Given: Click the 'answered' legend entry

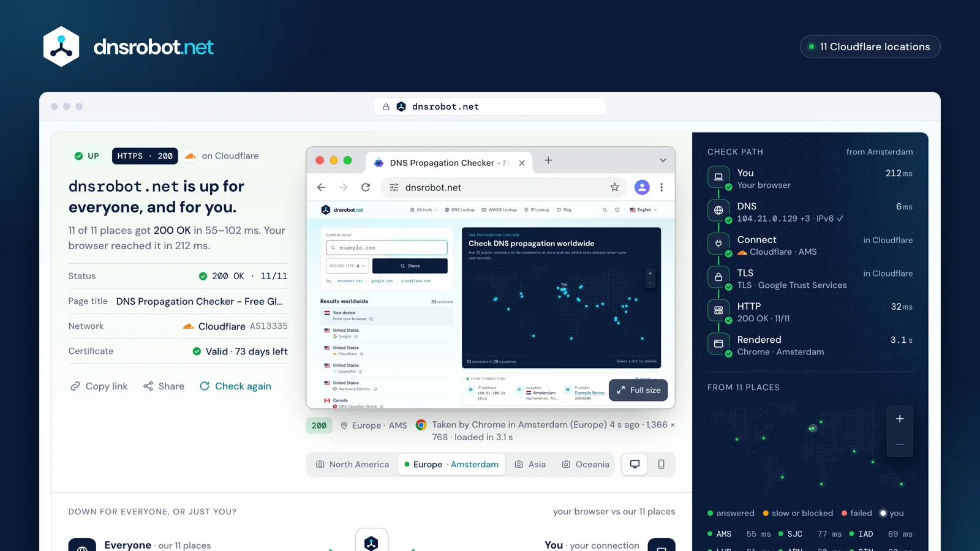Looking at the screenshot, I should pos(731,513).
